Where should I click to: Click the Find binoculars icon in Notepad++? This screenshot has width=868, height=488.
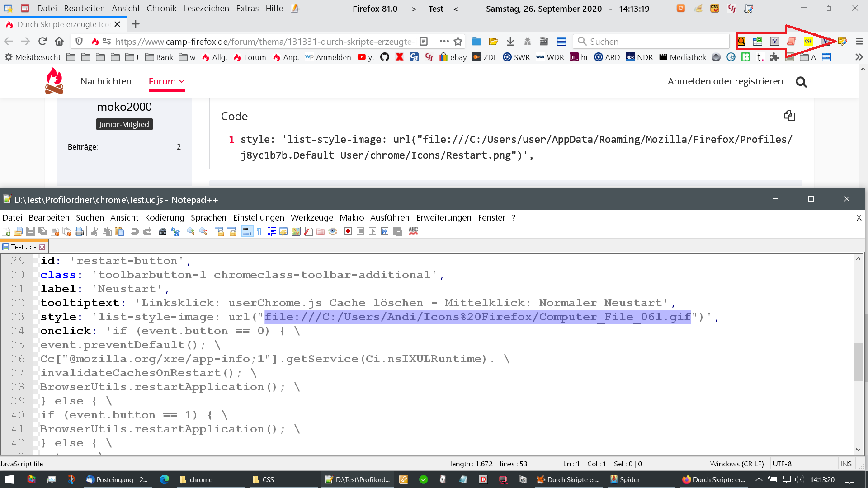pyautogui.click(x=163, y=231)
